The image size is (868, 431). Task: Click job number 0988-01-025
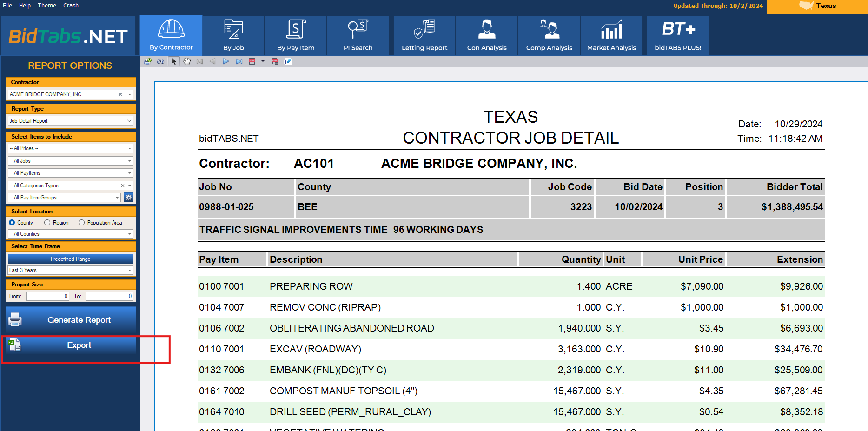226,207
